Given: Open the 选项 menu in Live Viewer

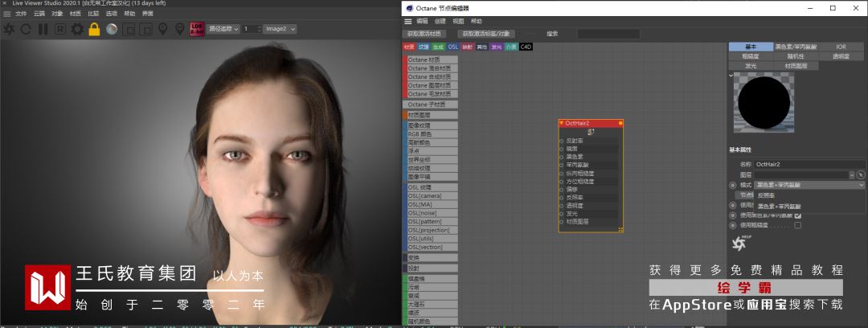Looking at the screenshot, I should click(111, 14).
